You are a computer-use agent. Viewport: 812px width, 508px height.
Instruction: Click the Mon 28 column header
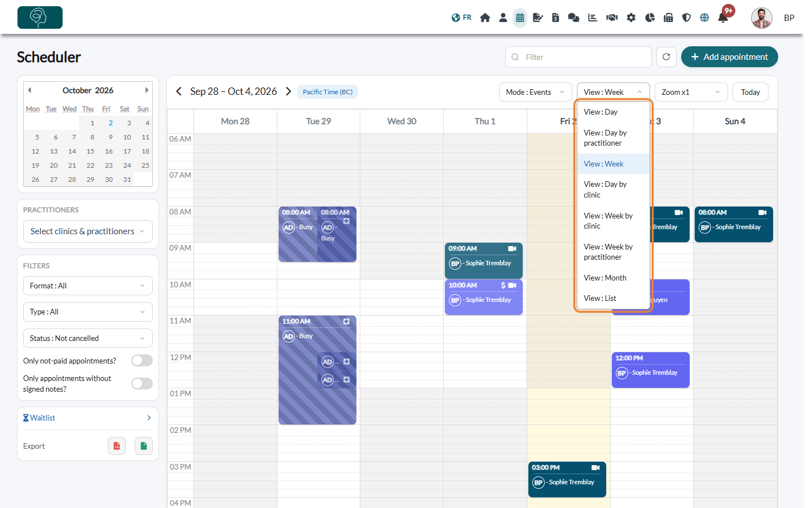(x=235, y=121)
